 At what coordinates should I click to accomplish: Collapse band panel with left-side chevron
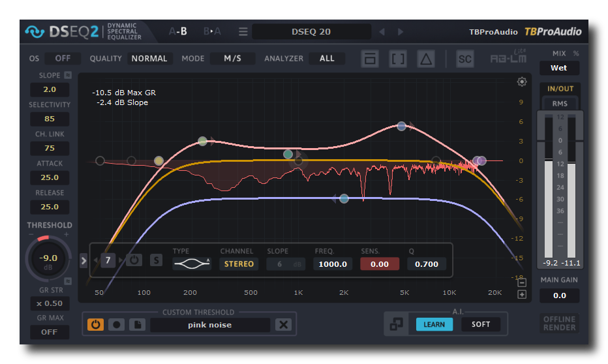point(84,260)
